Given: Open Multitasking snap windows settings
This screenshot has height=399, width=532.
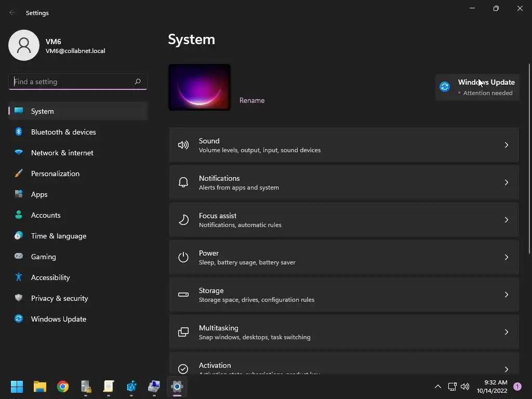Looking at the screenshot, I should (x=344, y=332).
